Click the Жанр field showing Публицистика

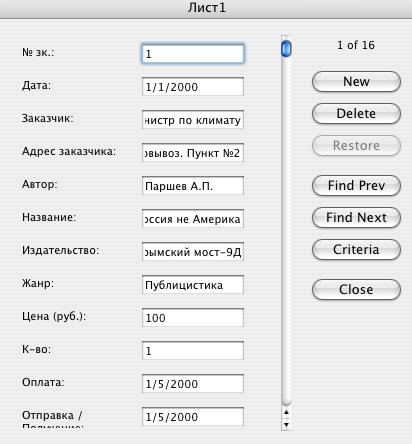click(193, 285)
